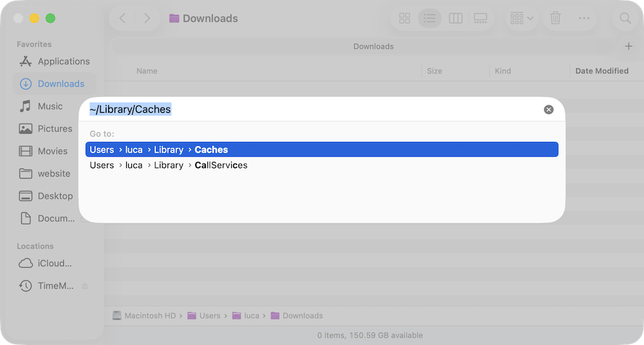The image size is (644, 345).
Task: Click the search magnifying glass
Action: coord(625,19)
